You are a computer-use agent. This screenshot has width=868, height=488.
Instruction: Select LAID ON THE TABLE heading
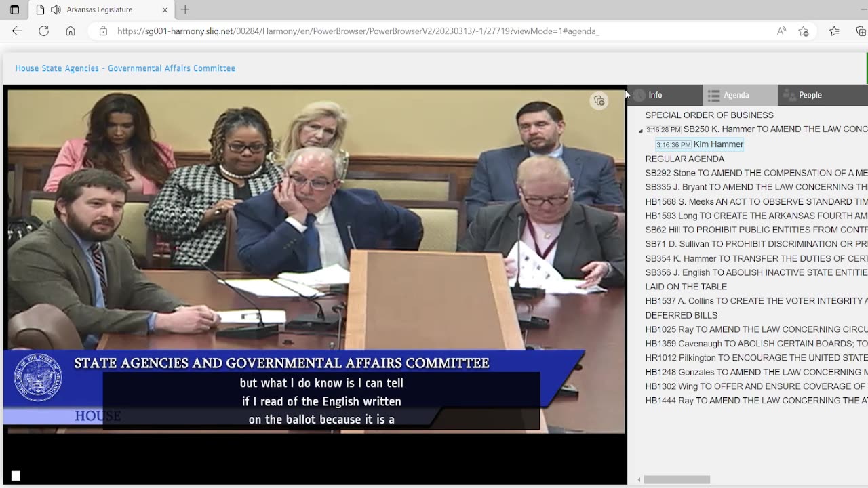[x=686, y=287]
